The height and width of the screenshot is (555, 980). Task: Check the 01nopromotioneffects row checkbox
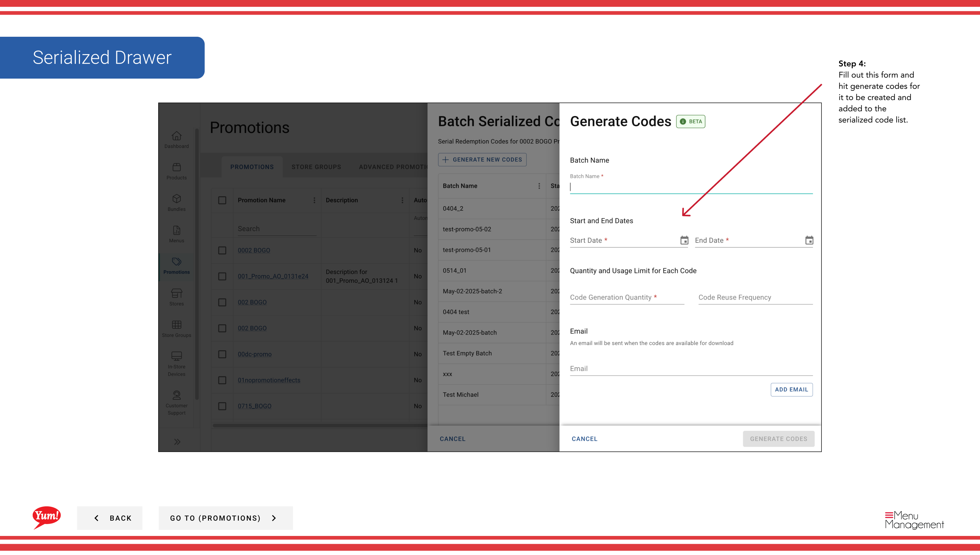(222, 380)
